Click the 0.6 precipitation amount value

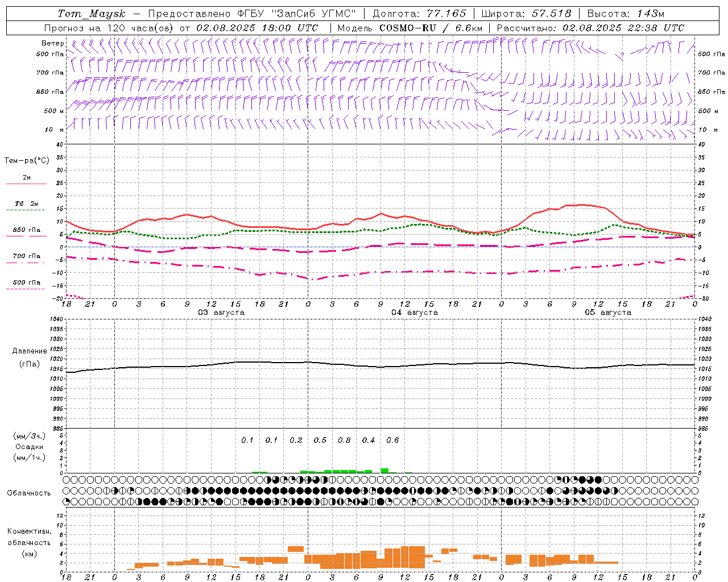coord(392,440)
